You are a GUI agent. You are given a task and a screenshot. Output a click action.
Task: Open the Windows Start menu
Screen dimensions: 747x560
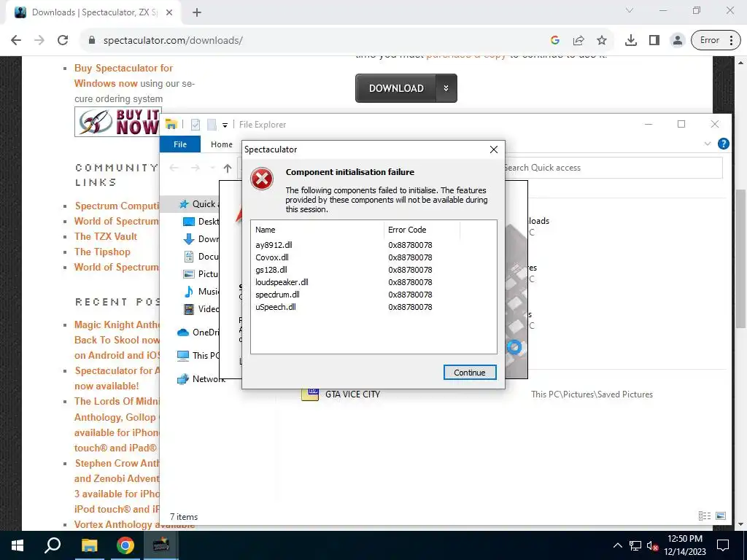pyautogui.click(x=18, y=545)
